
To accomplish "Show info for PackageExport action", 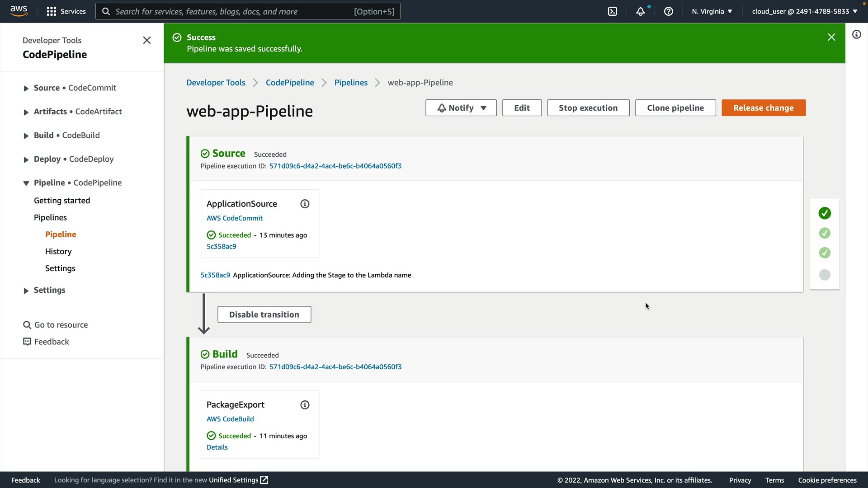I will click(305, 405).
